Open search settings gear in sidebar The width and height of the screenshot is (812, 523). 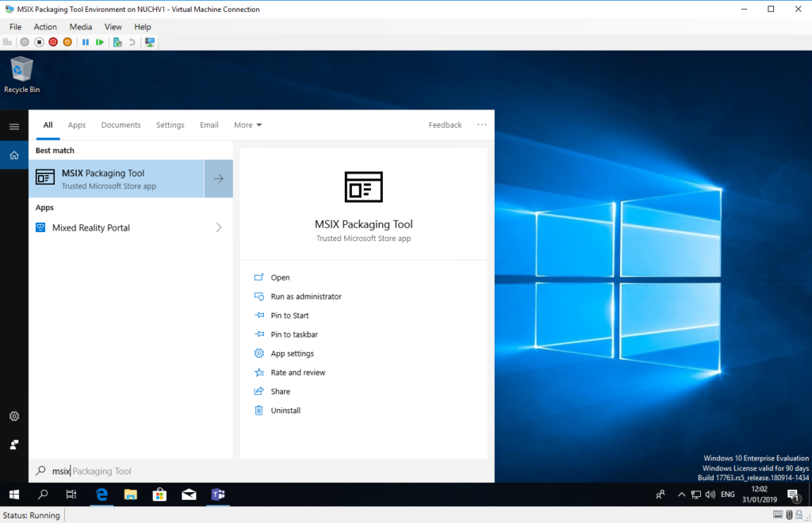point(14,416)
